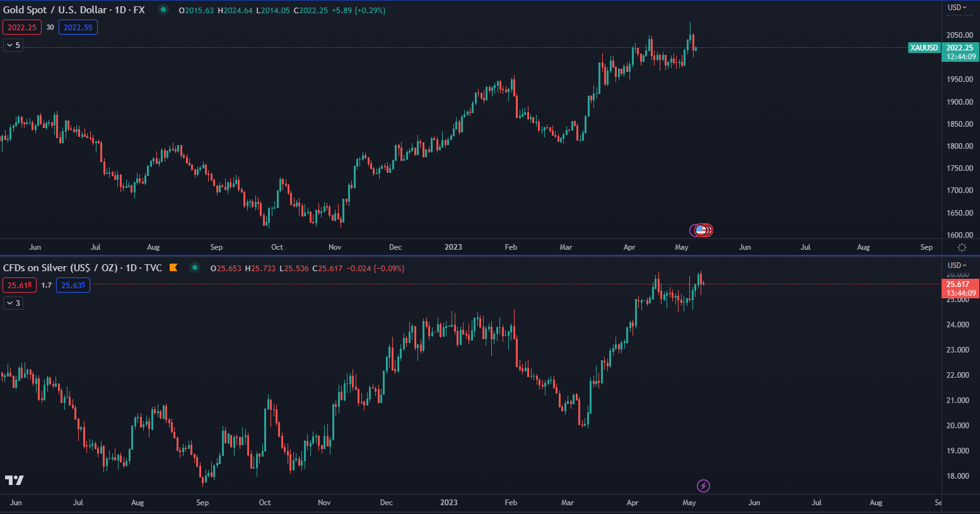The image size is (980, 514).
Task: Click the XAUUSD symbol label tag
Action: [924, 48]
